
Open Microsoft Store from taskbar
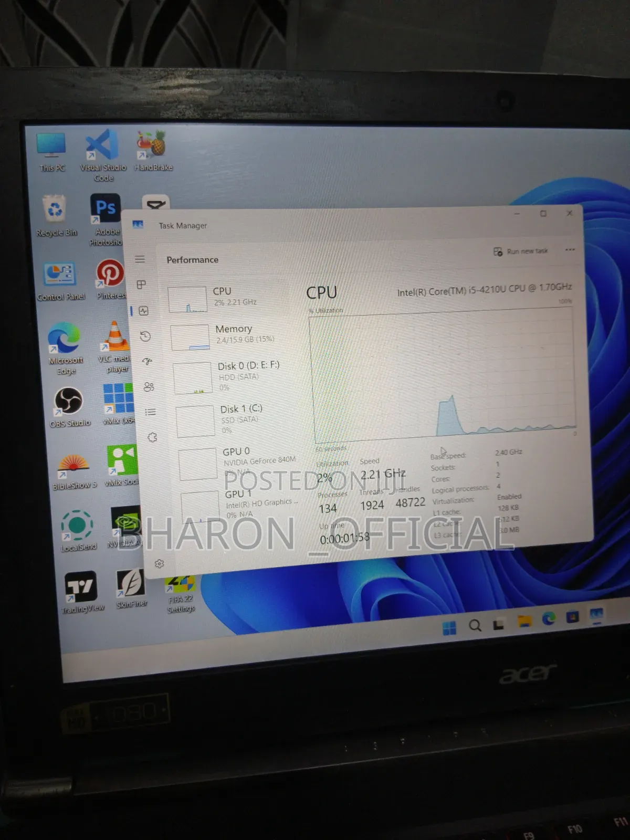pos(572,616)
